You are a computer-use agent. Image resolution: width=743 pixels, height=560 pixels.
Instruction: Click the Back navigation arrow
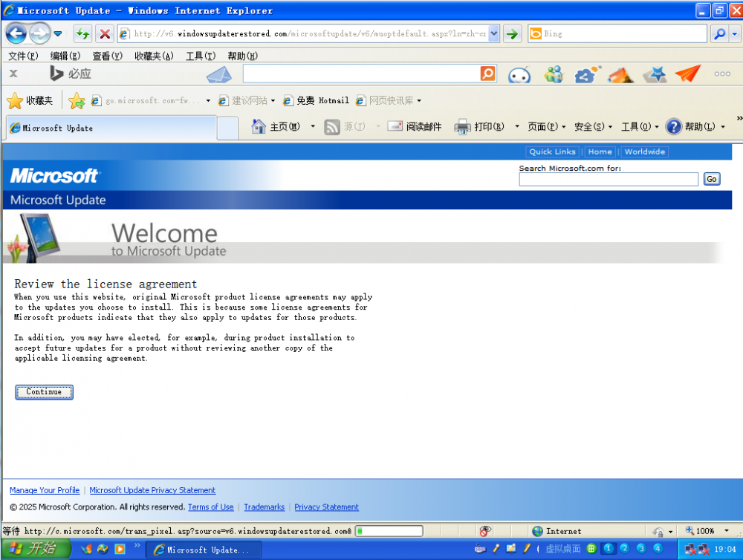coord(16,33)
